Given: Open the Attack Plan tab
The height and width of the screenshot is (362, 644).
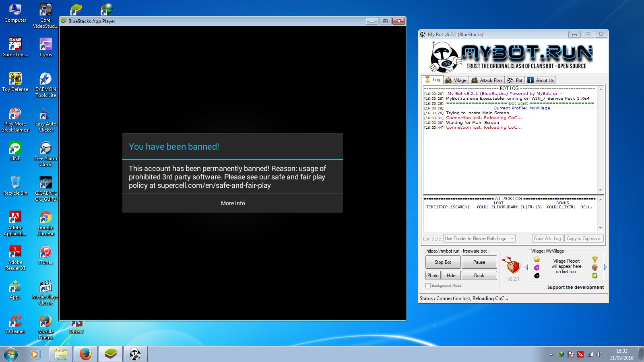Looking at the screenshot, I should click(x=487, y=80).
